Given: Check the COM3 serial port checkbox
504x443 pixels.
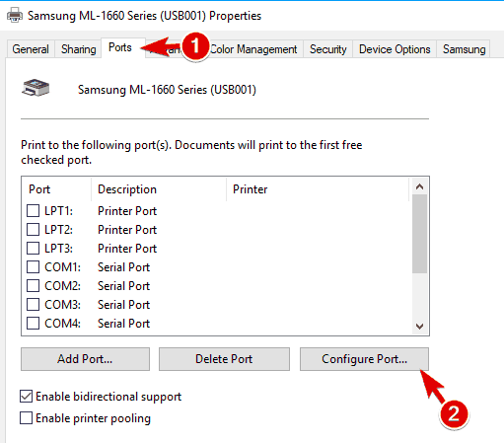Looking at the screenshot, I should (33, 305).
